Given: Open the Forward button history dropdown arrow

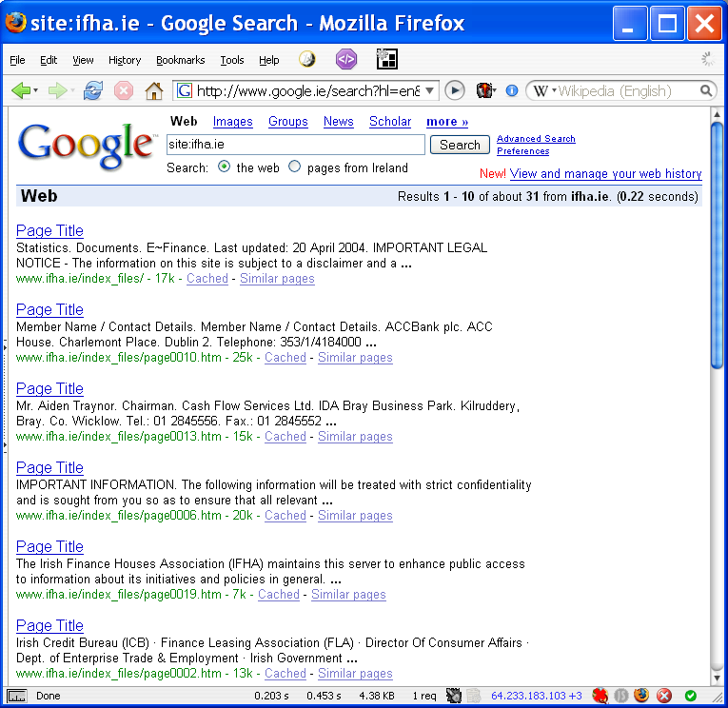Looking at the screenshot, I should [x=72, y=90].
